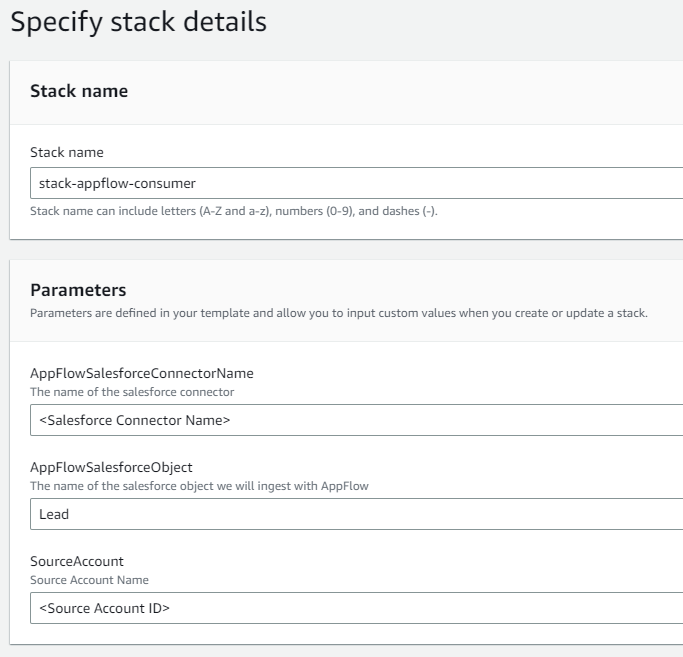Click the AppFlowSalesforceConnectorName label
This screenshot has height=657, width=683.
(x=142, y=373)
